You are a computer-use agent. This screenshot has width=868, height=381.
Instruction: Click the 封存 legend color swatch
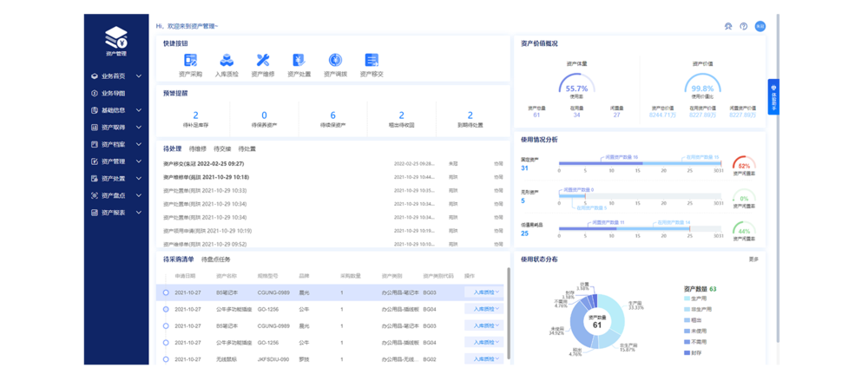(x=687, y=352)
